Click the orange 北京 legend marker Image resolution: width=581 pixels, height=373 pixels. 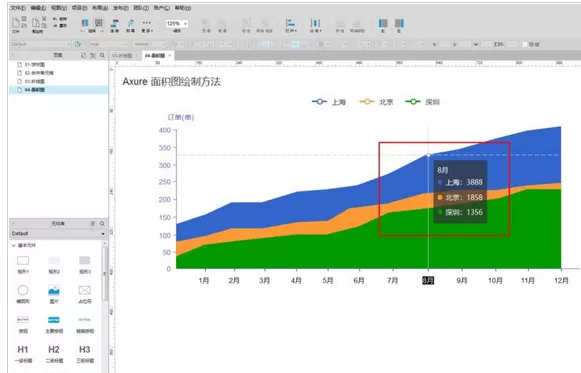pos(367,101)
